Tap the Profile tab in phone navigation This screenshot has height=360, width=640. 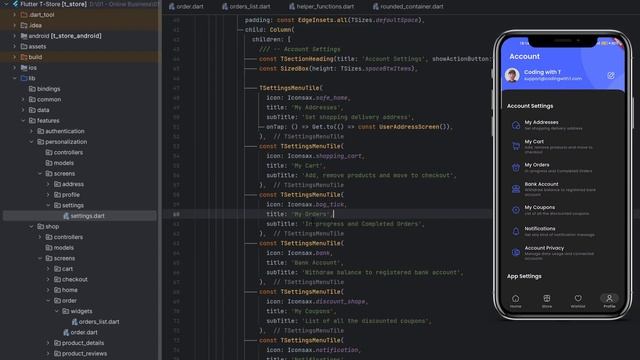[x=609, y=301]
